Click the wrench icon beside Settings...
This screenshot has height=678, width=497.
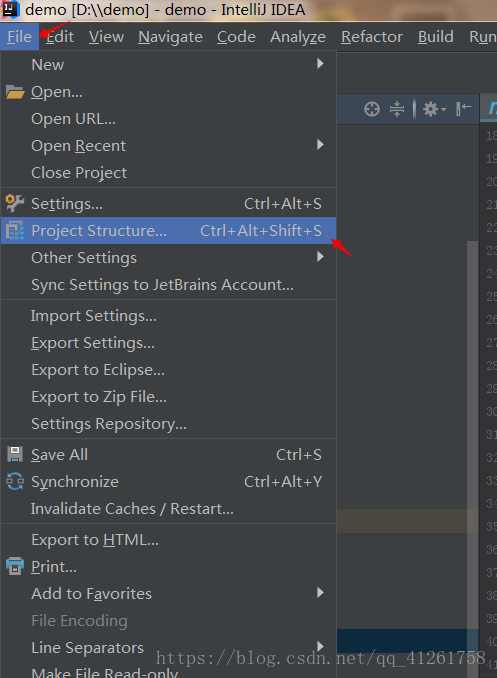(15, 203)
